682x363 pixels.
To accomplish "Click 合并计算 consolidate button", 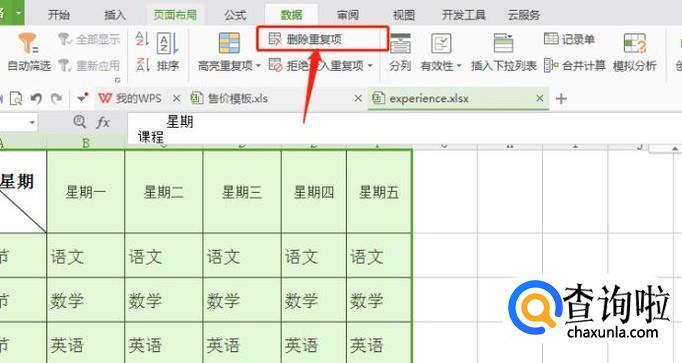I will 575,66.
